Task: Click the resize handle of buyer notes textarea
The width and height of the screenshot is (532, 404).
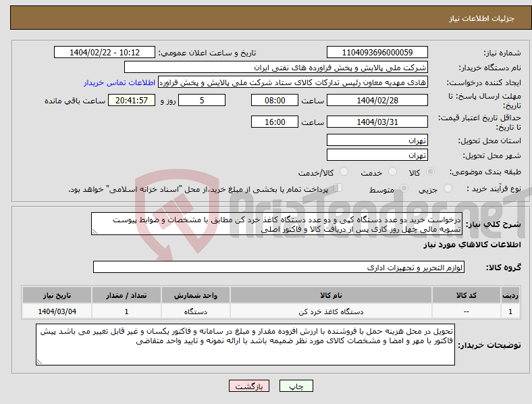Action: [x=39, y=362]
